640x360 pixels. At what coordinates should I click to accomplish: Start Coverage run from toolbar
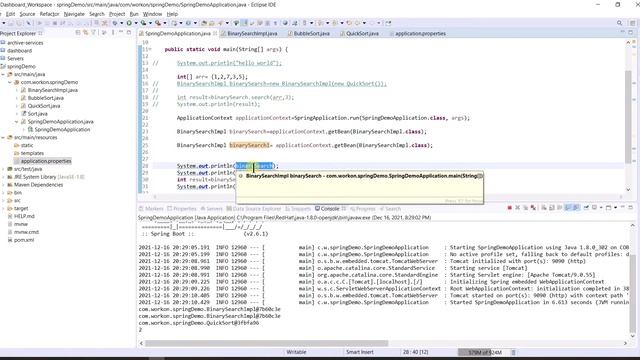click(143, 23)
